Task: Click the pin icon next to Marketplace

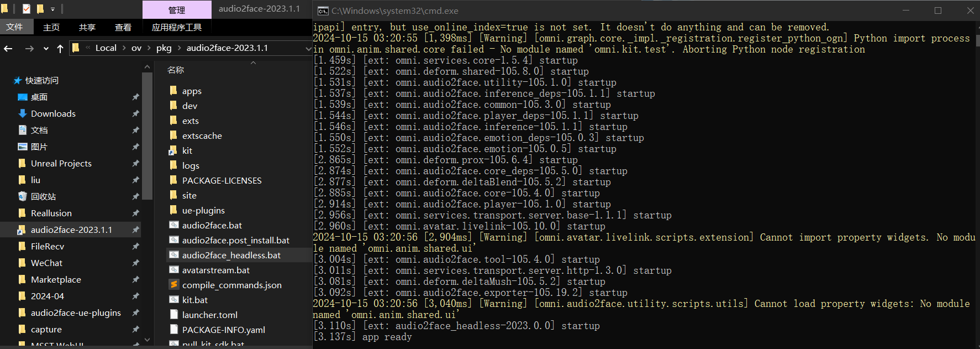Action: (x=135, y=279)
